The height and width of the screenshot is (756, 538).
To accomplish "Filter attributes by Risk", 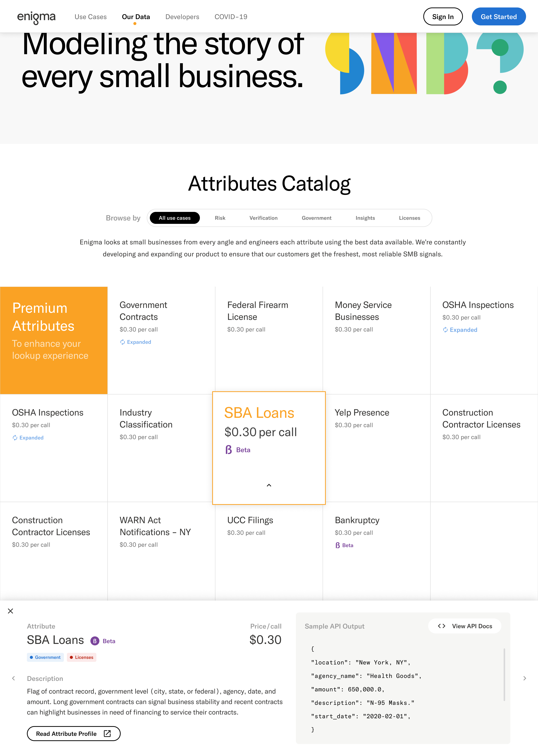I will pos(220,218).
